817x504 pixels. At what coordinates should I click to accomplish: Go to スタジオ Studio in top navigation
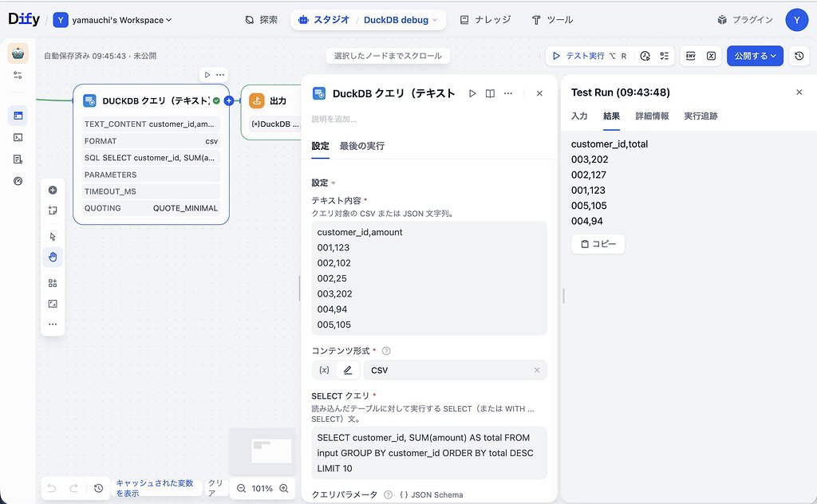(324, 20)
